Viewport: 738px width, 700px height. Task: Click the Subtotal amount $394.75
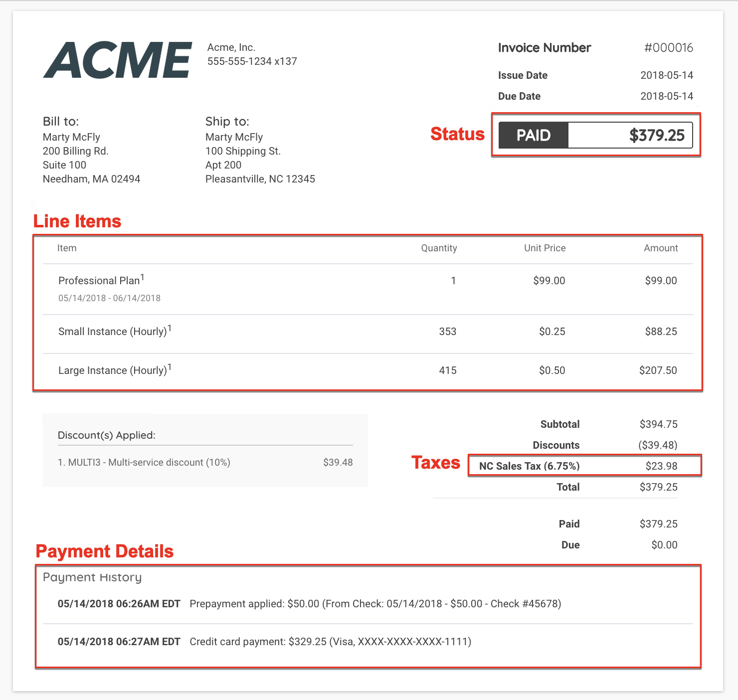point(658,424)
